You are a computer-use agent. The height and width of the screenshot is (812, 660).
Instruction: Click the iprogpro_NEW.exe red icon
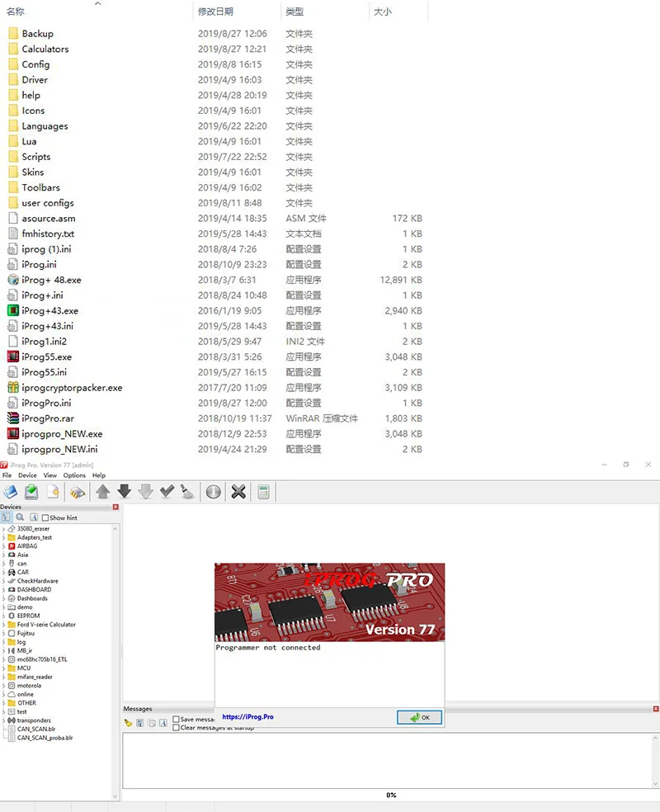tap(13, 433)
